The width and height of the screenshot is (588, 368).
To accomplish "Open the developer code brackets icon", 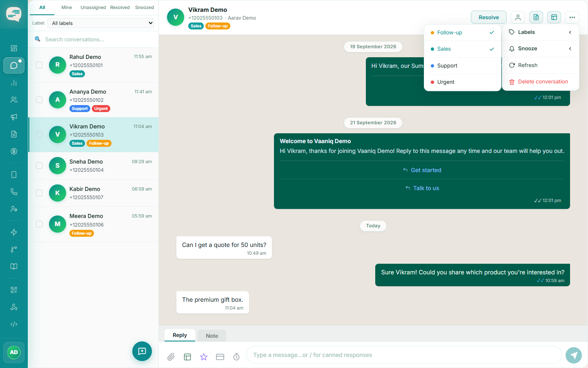I will tap(14, 324).
